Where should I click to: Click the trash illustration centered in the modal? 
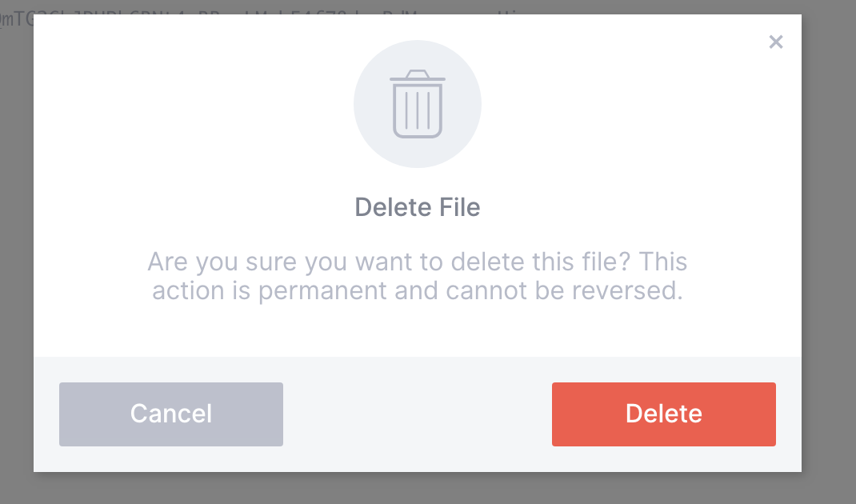point(418,103)
